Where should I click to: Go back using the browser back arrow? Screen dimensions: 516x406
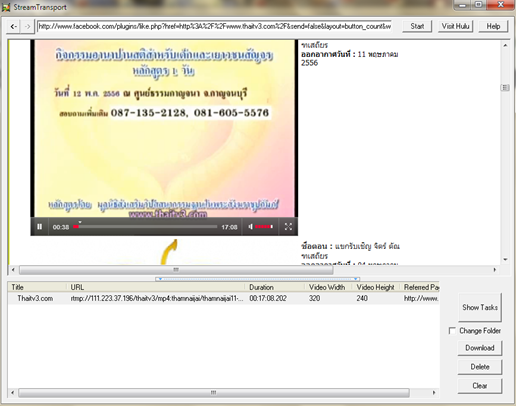pos(13,26)
